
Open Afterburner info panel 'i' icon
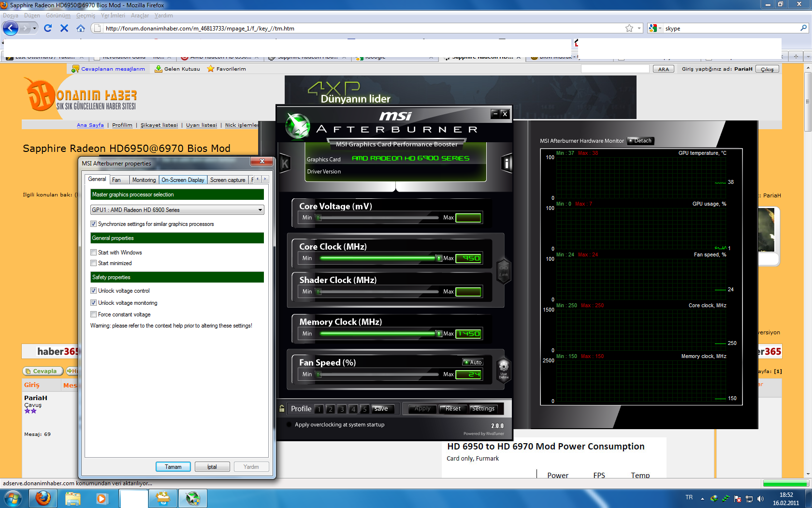507,164
